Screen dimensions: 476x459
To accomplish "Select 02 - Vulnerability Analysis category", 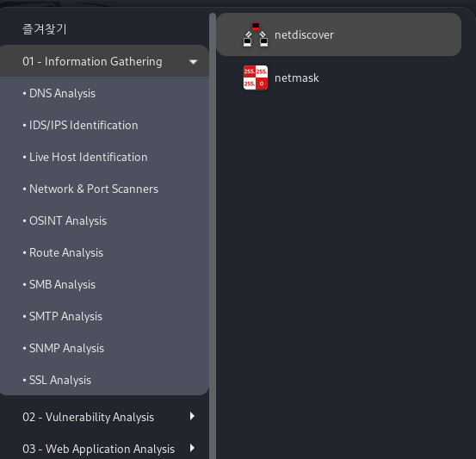I will pos(104,417).
